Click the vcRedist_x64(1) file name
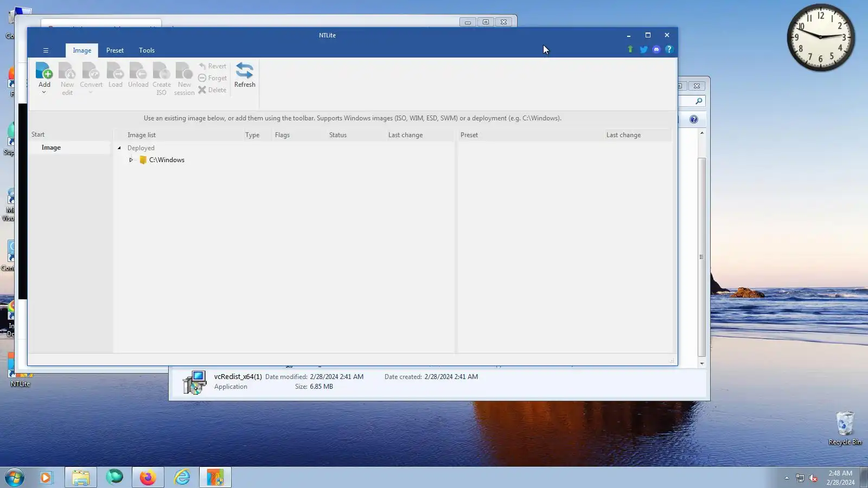868x488 pixels. point(238,377)
